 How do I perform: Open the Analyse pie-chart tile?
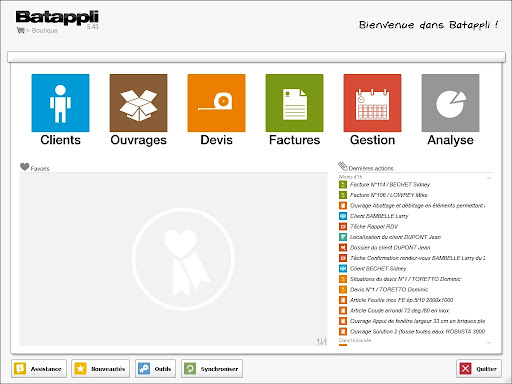[x=450, y=103]
